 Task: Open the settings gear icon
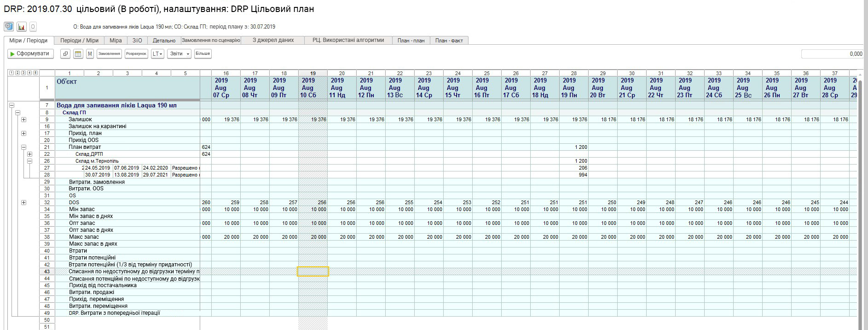pyautogui.click(x=9, y=26)
